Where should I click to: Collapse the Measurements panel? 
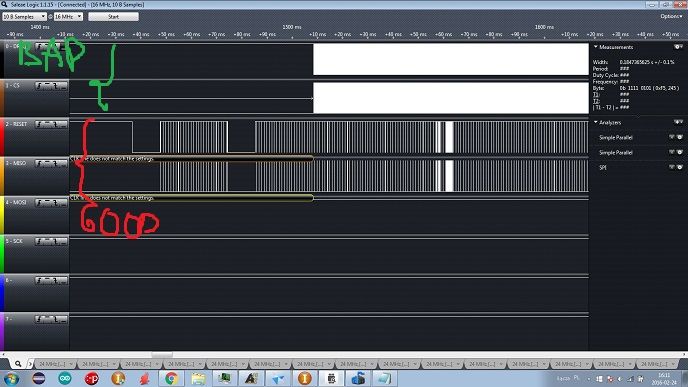coord(595,47)
